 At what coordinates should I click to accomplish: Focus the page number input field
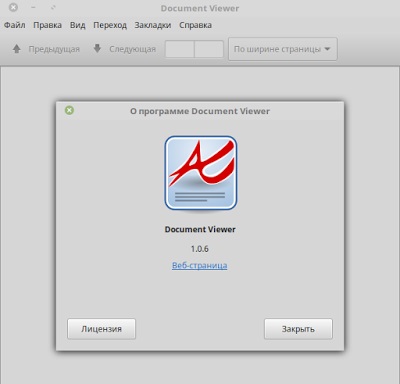(180, 49)
